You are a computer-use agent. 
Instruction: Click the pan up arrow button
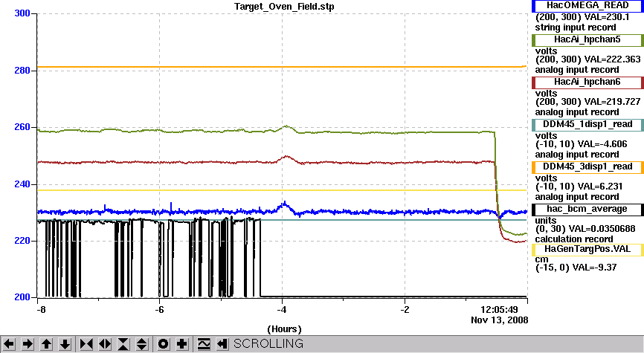[46, 343]
